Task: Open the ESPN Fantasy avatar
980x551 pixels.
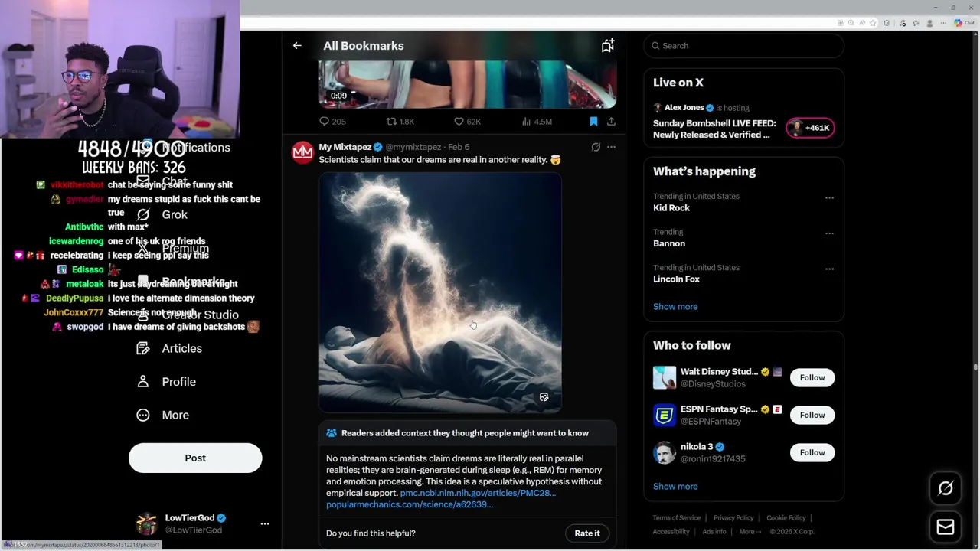Action: 665,415
